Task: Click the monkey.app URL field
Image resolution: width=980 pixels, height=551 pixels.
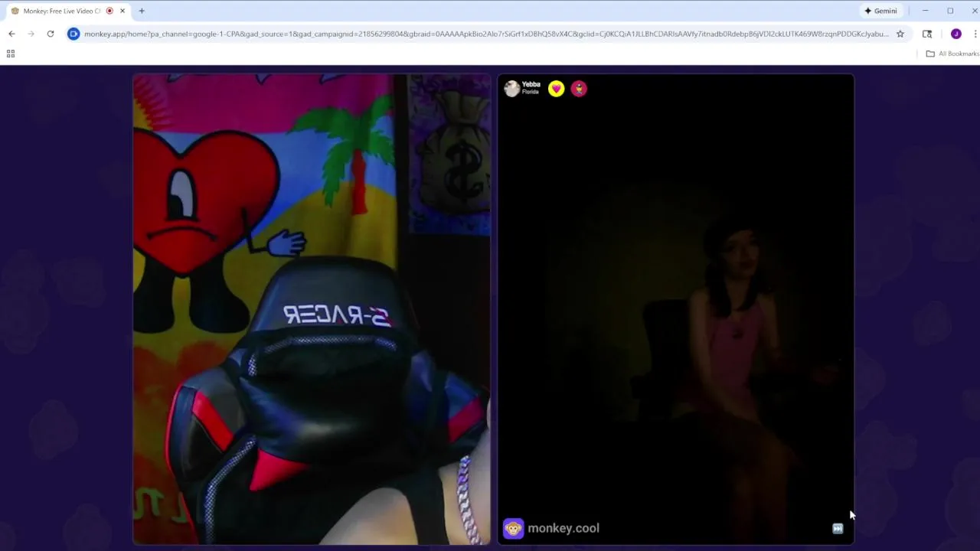Action: (x=486, y=34)
